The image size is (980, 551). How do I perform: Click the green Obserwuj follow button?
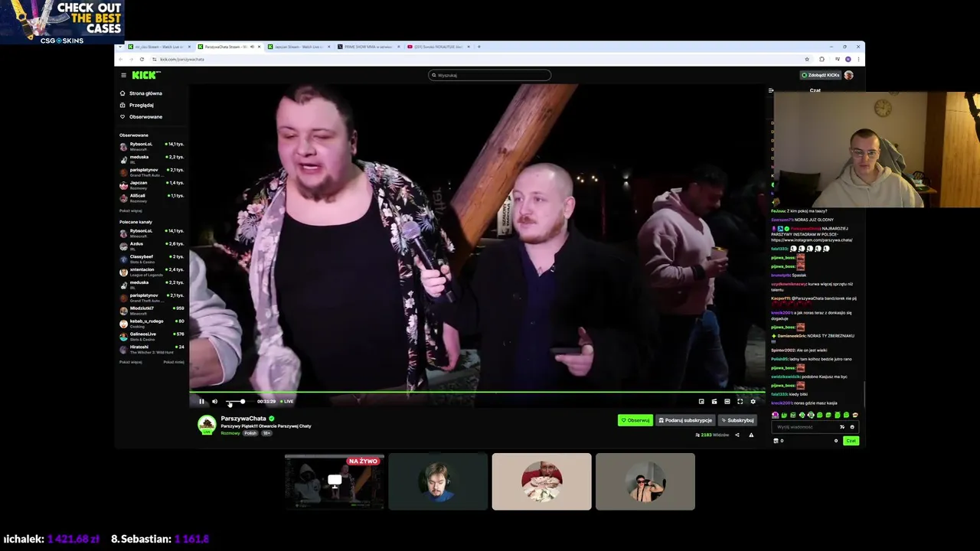click(x=635, y=420)
